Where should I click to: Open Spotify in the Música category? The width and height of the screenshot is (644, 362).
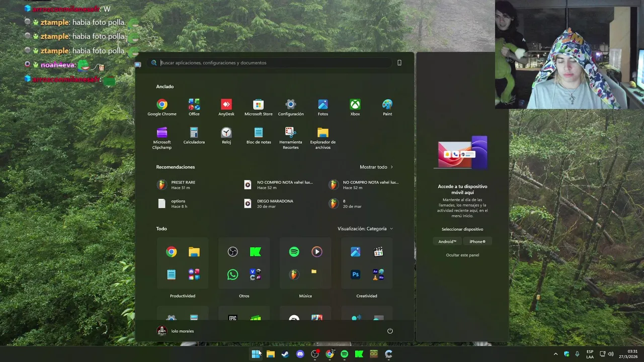[x=294, y=252]
